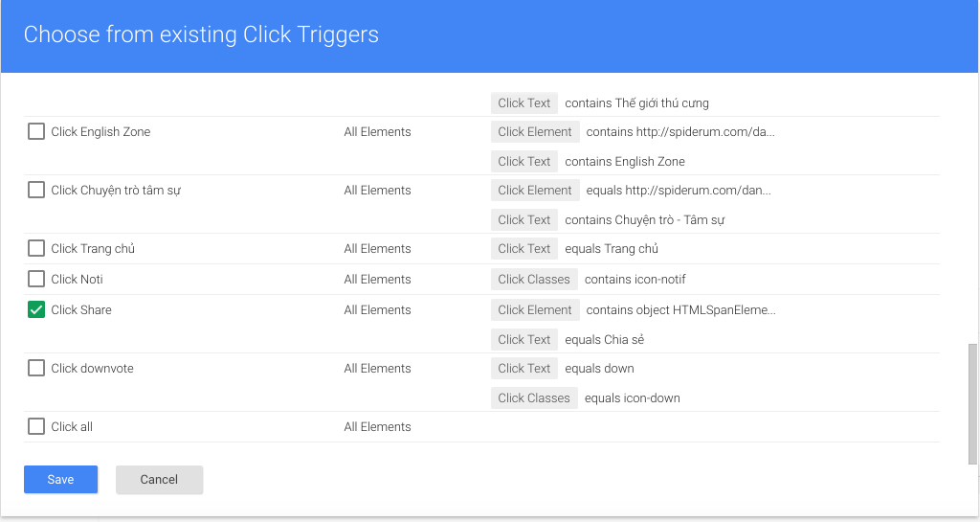Click the Click Element tag for HTMLSpanElement

click(x=535, y=310)
